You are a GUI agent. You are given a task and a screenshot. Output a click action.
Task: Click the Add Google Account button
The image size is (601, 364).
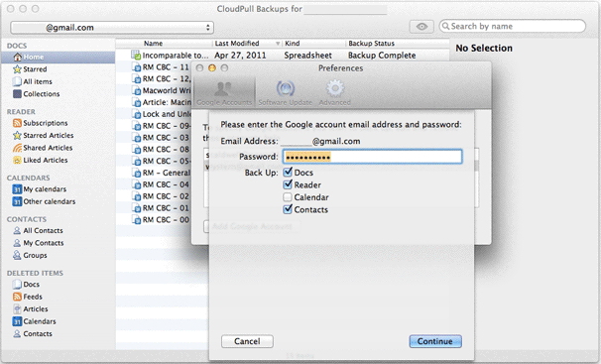(252, 226)
